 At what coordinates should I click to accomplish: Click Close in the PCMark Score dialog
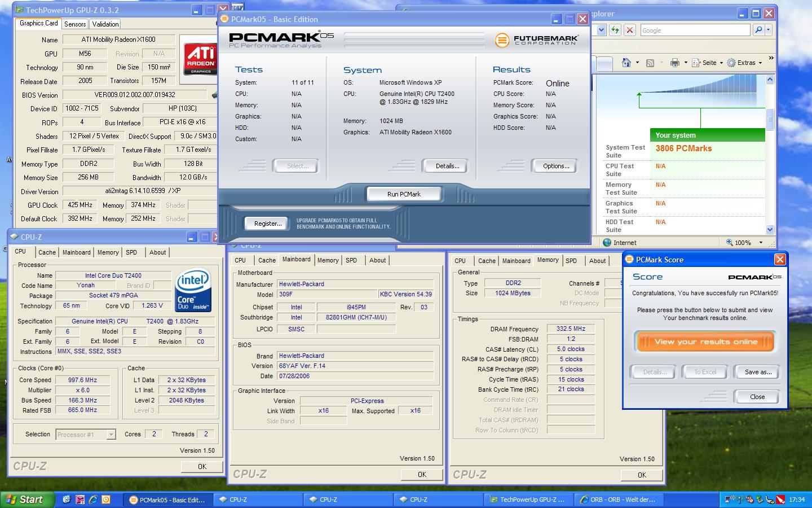757,397
